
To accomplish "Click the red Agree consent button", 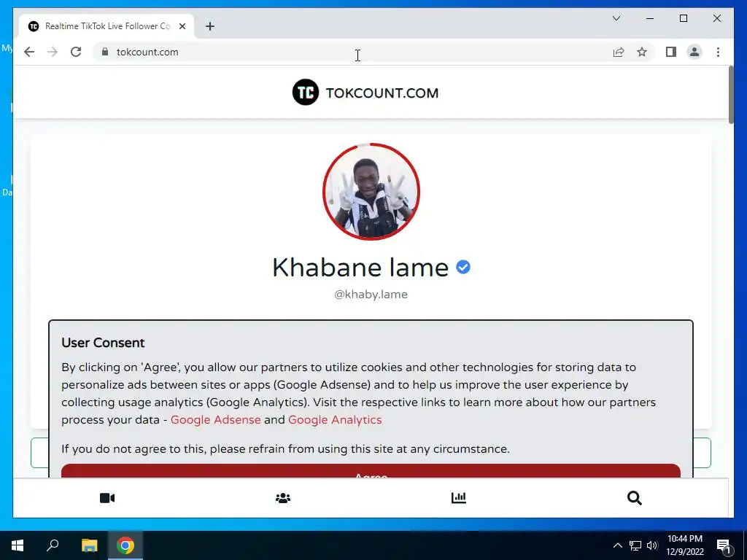I will coord(371,471).
